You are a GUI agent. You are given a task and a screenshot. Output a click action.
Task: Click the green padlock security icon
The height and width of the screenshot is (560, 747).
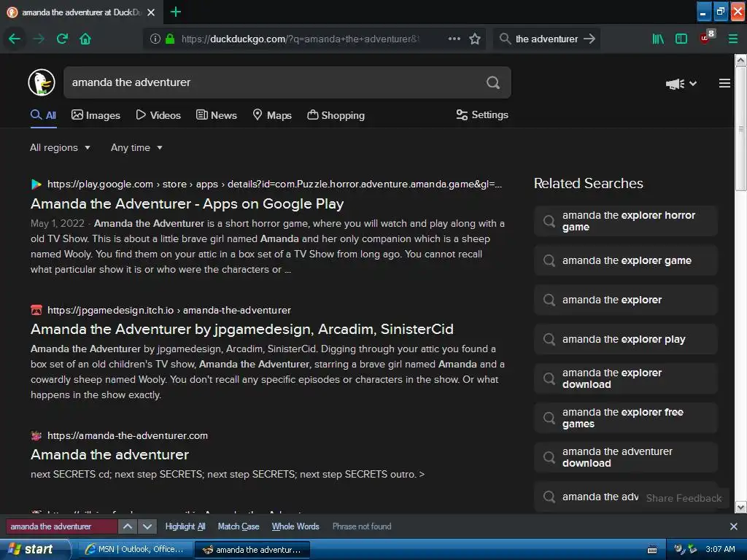tap(169, 39)
